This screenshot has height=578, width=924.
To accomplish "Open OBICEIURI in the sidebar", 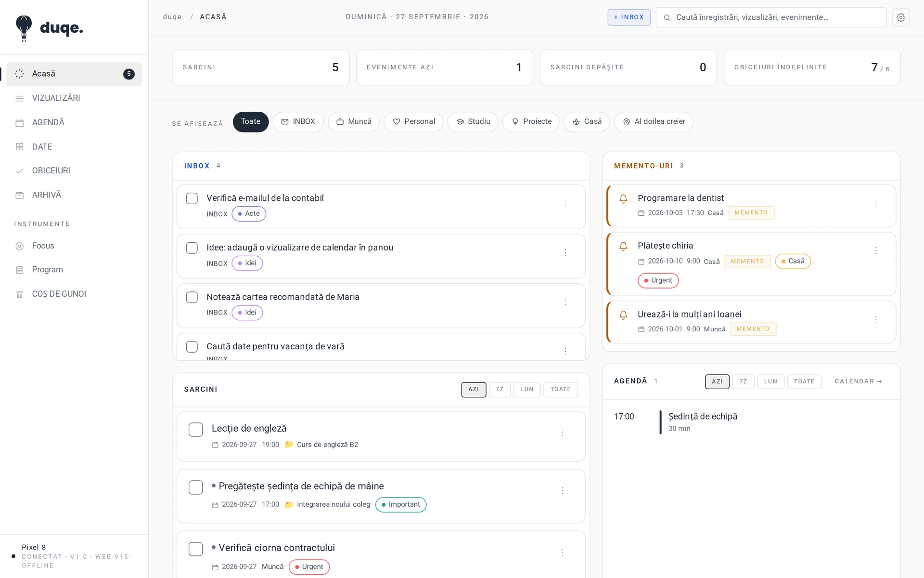I will click(74, 171).
